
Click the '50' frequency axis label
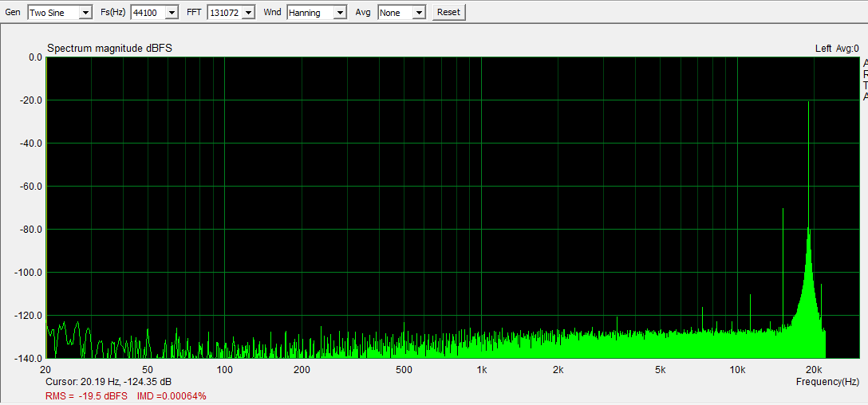coord(148,370)
